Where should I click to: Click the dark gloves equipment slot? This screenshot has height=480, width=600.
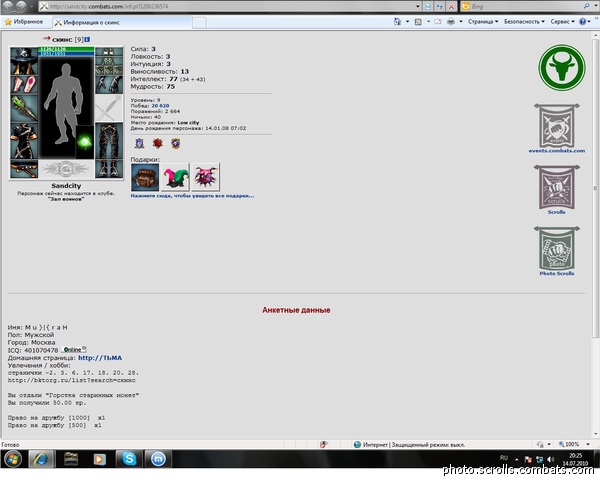tap(109, 85)
